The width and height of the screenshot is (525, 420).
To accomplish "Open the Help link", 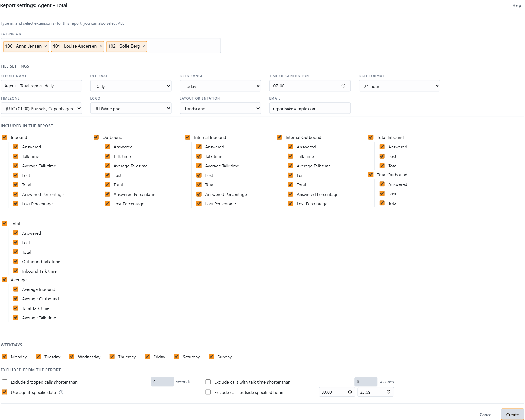I will 517,5.
